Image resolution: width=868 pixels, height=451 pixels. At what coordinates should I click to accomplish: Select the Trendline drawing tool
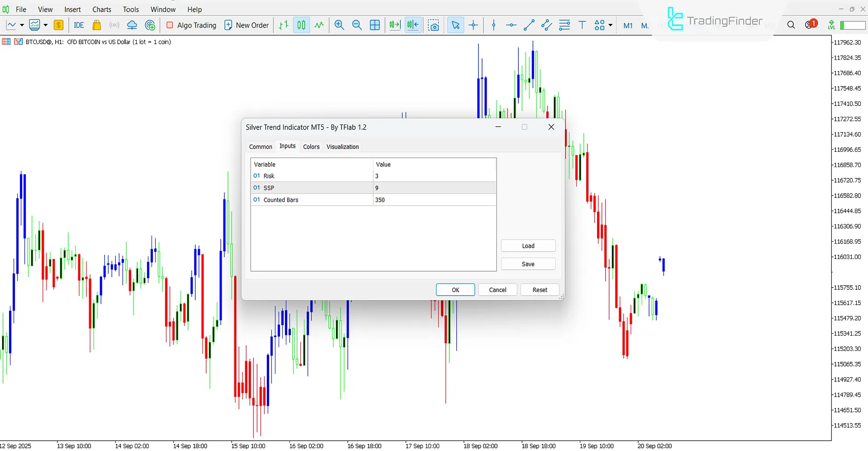528,25
